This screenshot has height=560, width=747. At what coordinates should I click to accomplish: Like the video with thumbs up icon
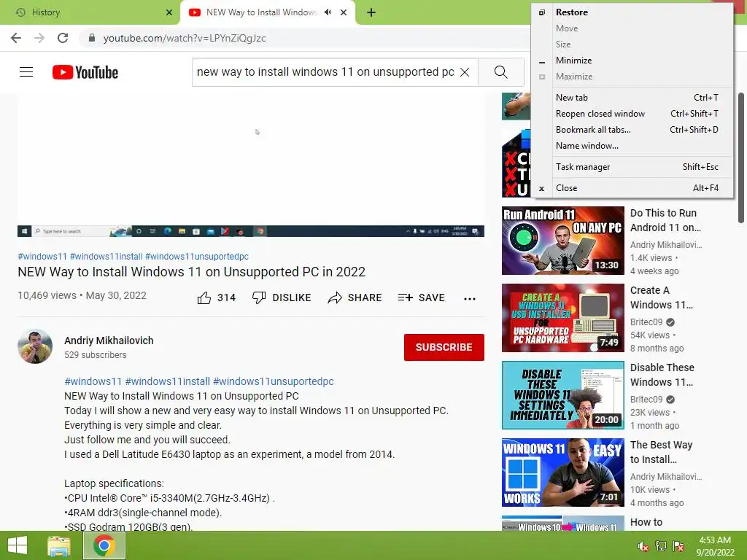(x=204, y=297)
